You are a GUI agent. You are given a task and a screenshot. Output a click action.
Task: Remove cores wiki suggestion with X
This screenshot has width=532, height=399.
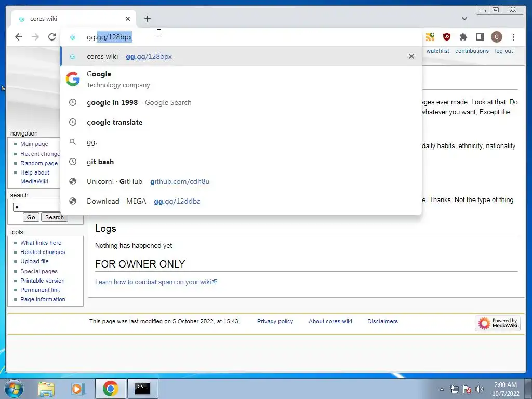click(411, 56)
